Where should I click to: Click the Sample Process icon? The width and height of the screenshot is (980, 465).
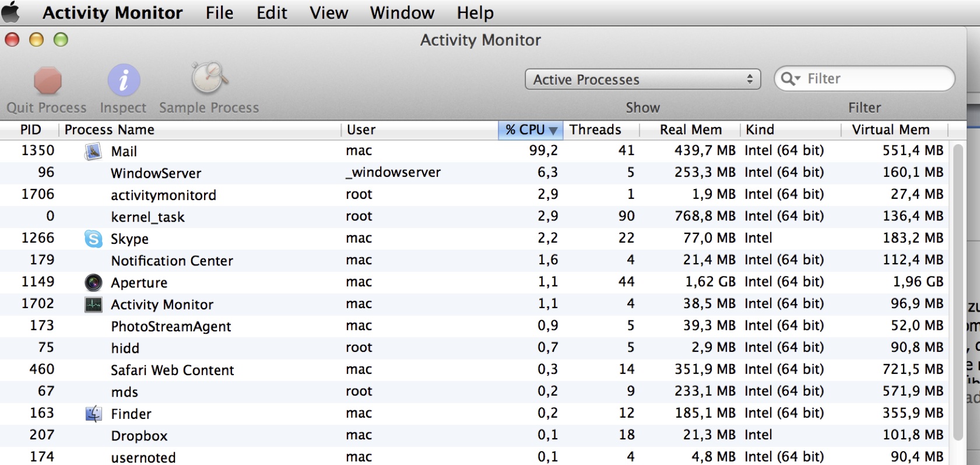coord(209,79)
